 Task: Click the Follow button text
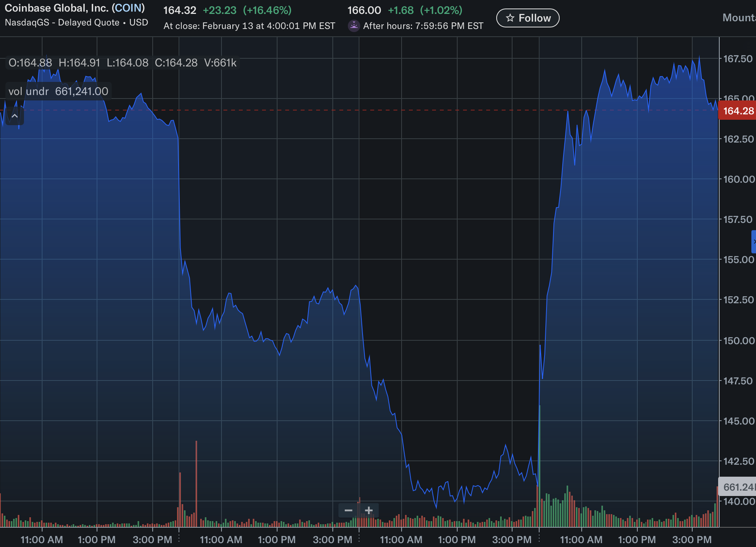tap(535, 18)
